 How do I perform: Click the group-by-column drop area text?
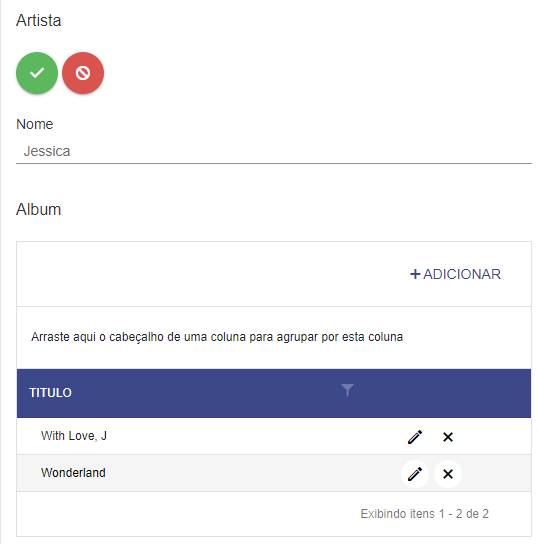(x=217, y=337)
